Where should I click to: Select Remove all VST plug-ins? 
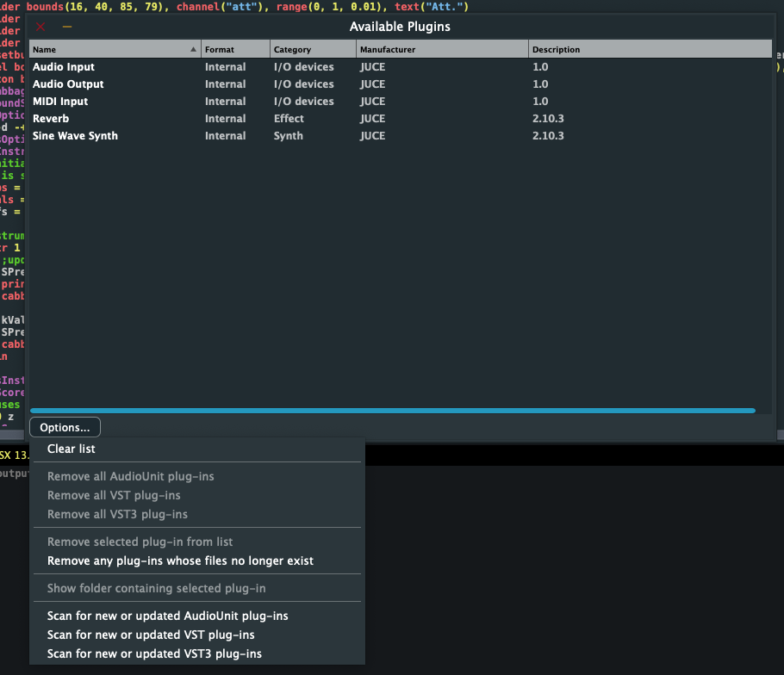[x=197, y=495]
